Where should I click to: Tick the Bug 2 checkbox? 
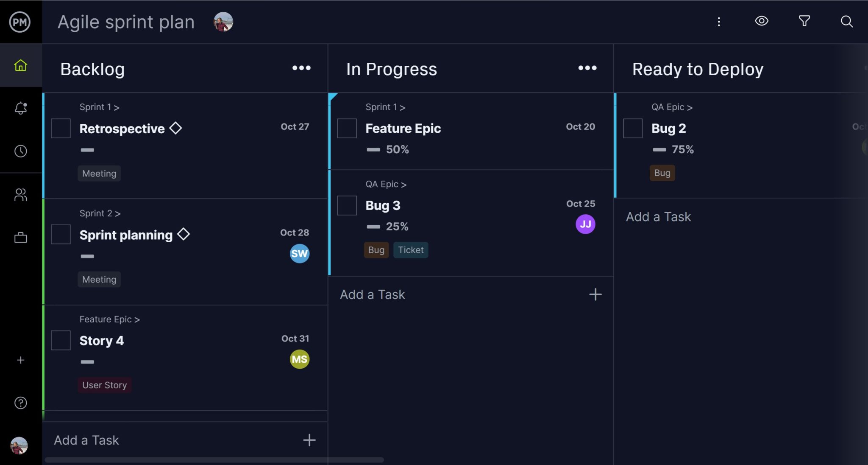pos(632,128)
